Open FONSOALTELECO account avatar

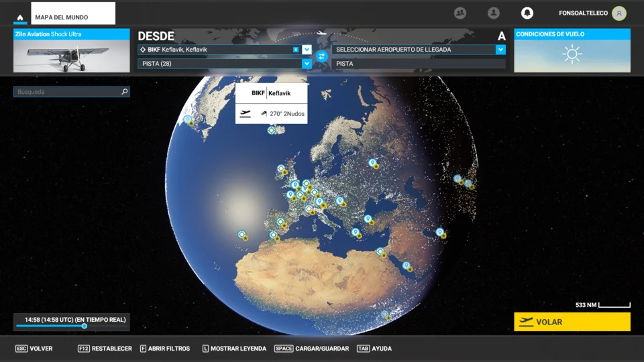click(x=619, y=13)
